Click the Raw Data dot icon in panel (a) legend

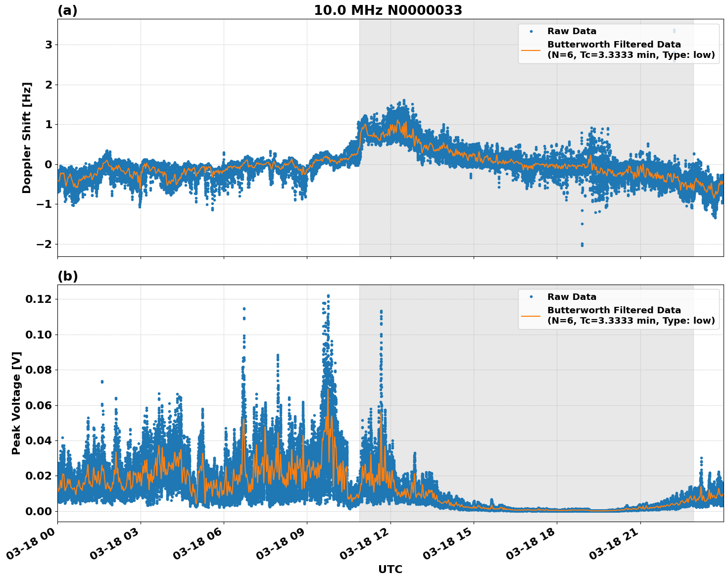(x=531, y=31)
